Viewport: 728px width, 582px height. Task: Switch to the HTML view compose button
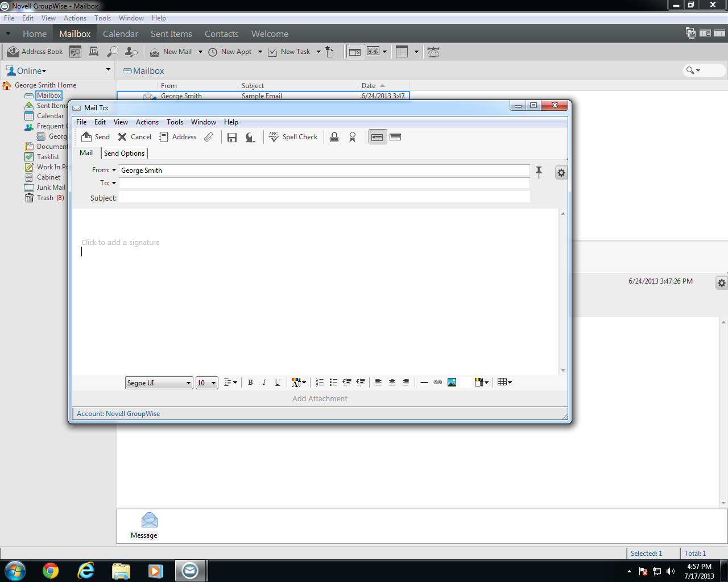pos(377,137)
